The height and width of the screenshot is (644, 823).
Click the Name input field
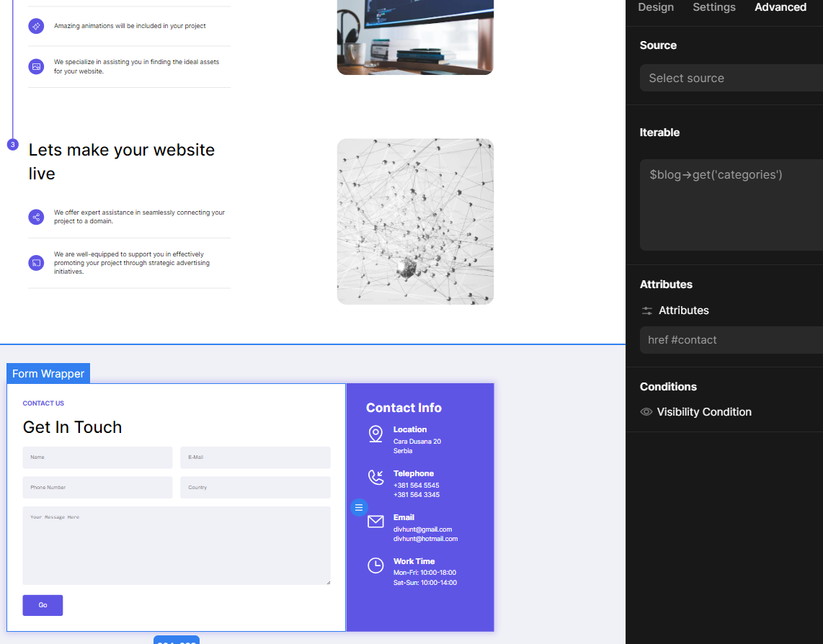click(x=97, y=457)
